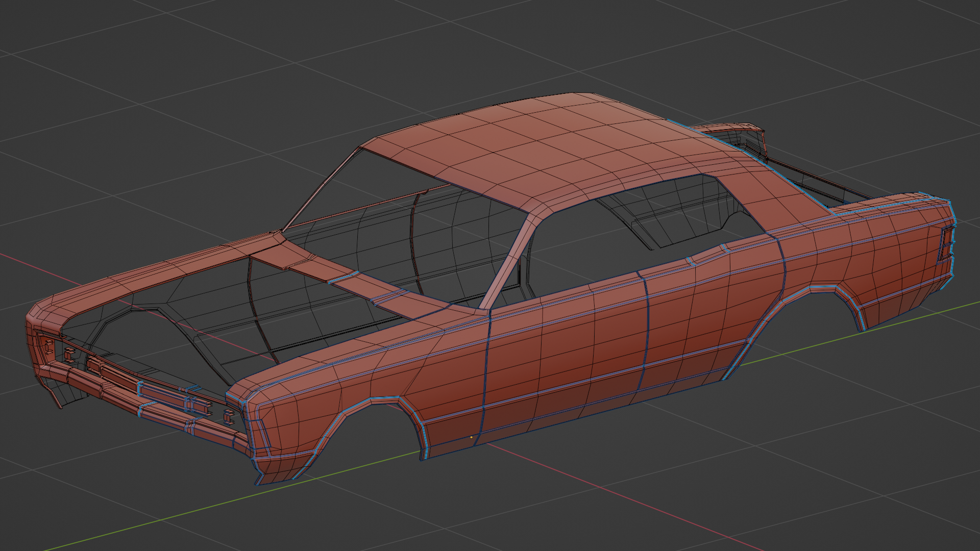
Task: Click the green Y axis line on grid
Action: click(204, 508)
